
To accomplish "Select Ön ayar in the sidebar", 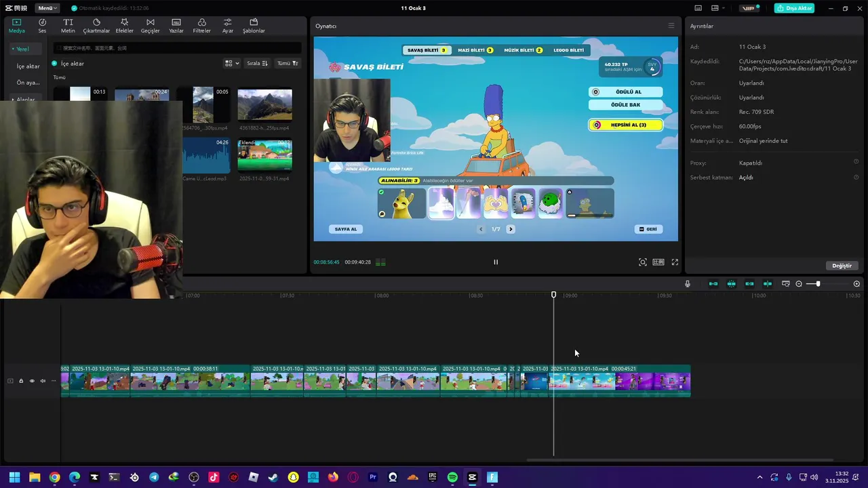I will click(28, 83).
